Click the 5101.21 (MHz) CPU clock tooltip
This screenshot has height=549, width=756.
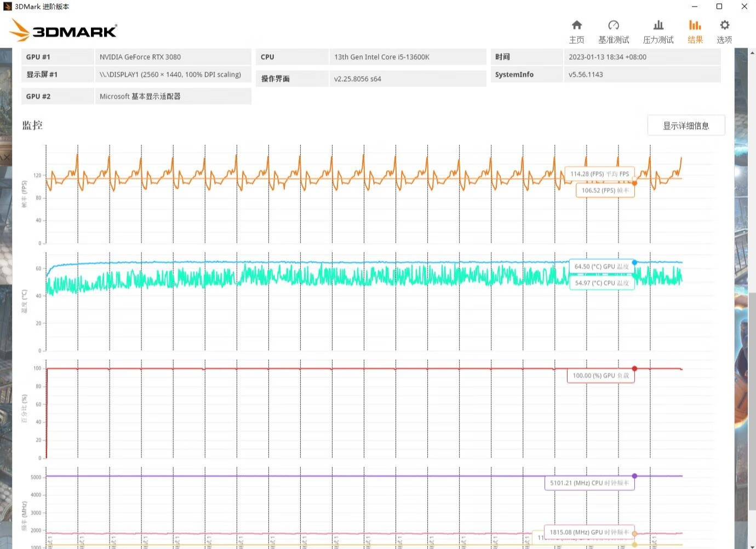pos(589,483)
